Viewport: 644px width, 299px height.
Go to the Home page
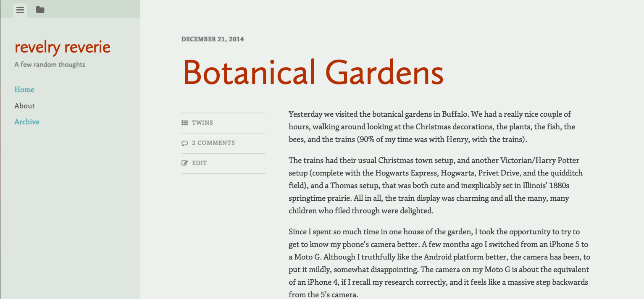point(24,89)
